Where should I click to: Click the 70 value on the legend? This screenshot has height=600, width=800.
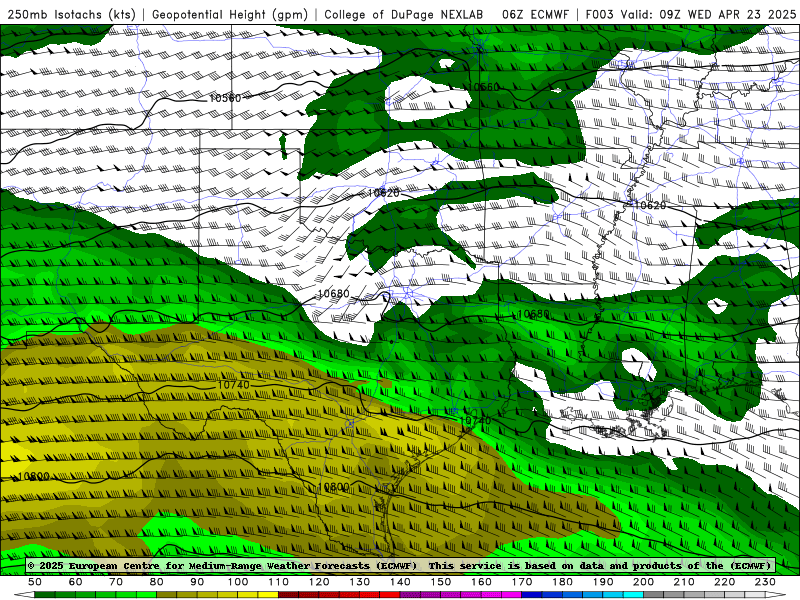(x=116, y=582)
